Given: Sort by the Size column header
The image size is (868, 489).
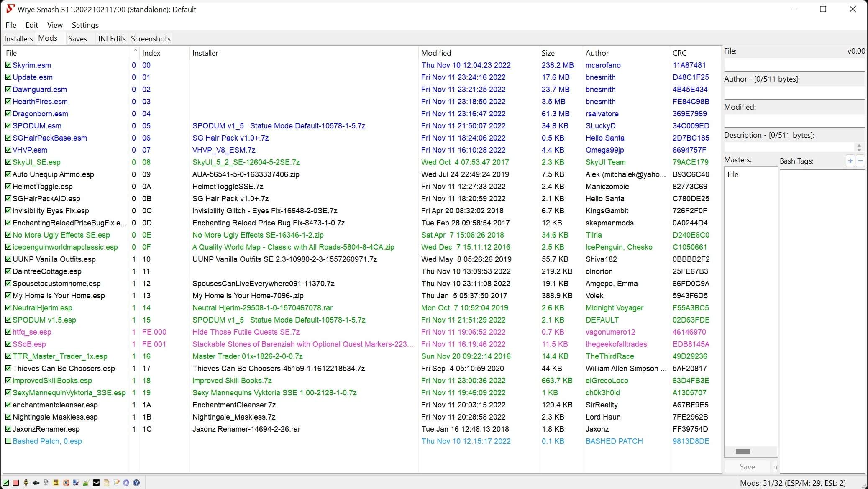Looking at the screenshot, I should pos(561,53).
